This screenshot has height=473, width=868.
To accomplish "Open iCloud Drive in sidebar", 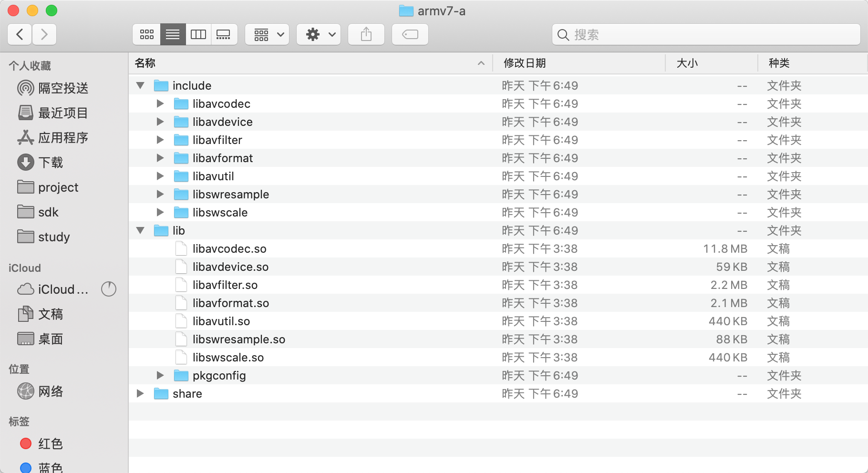I will [52, 289].
